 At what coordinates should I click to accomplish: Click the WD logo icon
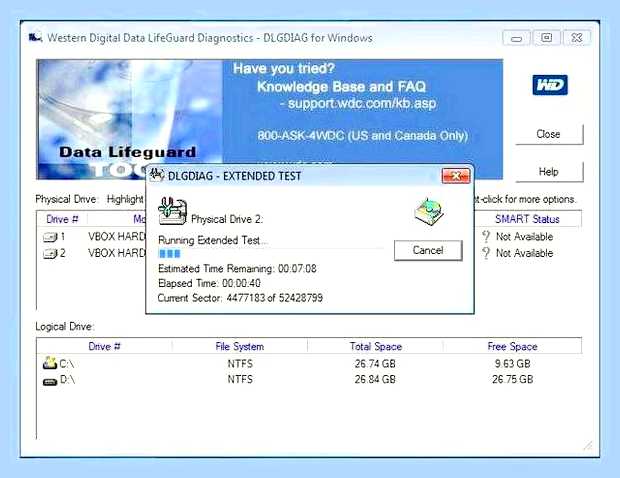(x=550, y=85)
